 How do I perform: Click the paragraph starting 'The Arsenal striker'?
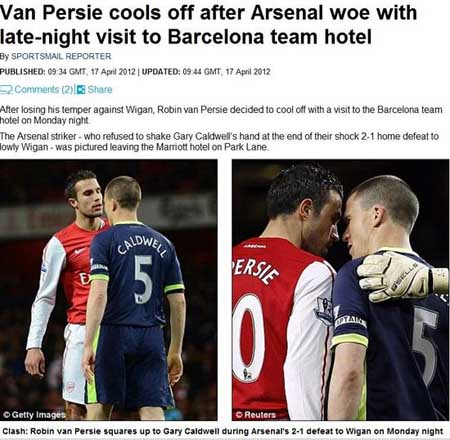tap(219, 142)
